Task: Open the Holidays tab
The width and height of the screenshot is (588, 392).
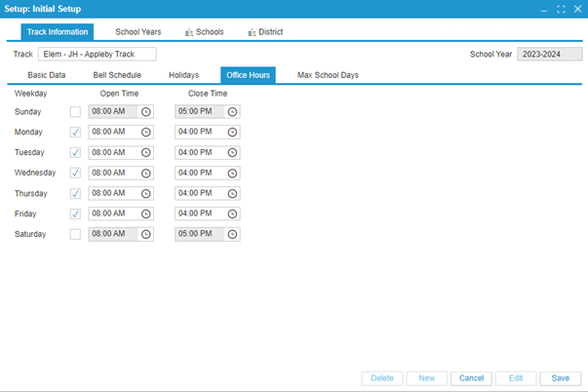Action: tap(183, 75)
